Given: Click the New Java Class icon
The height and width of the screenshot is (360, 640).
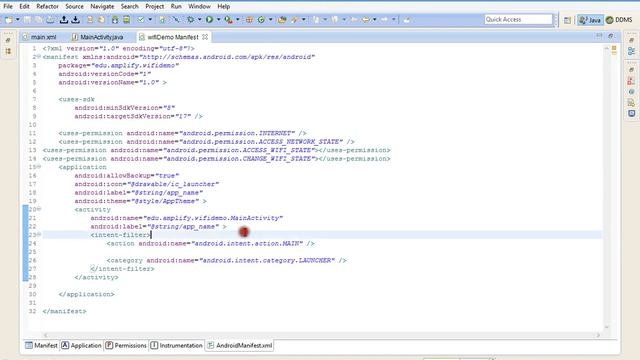Looking at the screenshot, I should 261,20.
